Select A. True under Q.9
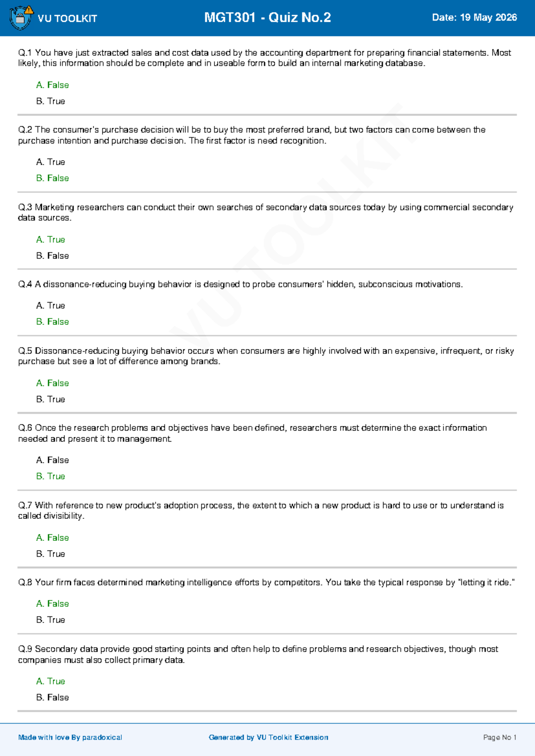Viewport: 535px width, 756px height. [x=51, y=681]
